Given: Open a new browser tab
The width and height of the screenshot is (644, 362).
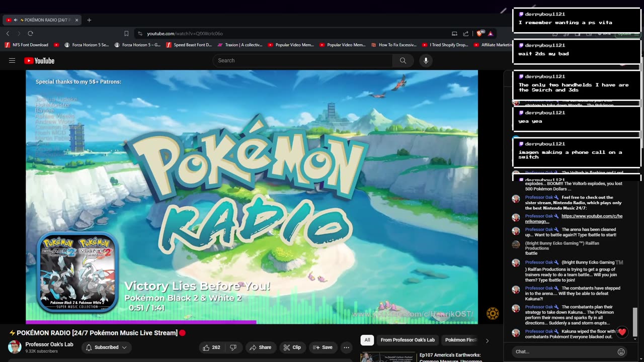Looking at the screenshot, I should point(89,20).
